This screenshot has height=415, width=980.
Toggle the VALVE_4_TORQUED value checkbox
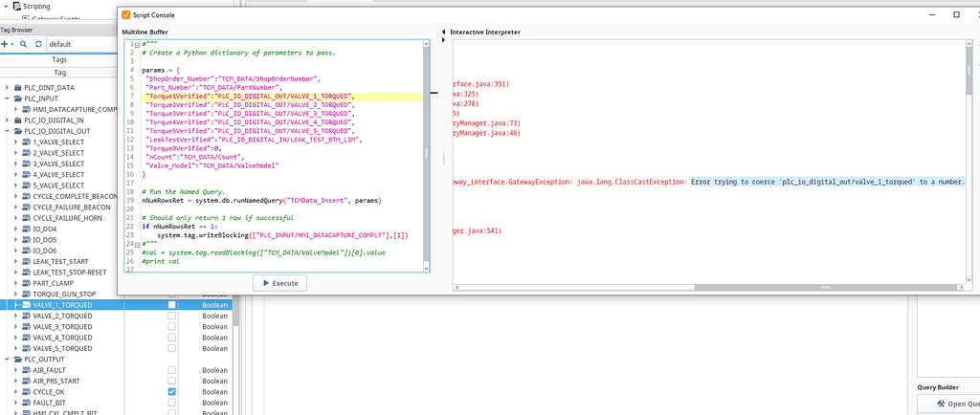click(172, 338)
